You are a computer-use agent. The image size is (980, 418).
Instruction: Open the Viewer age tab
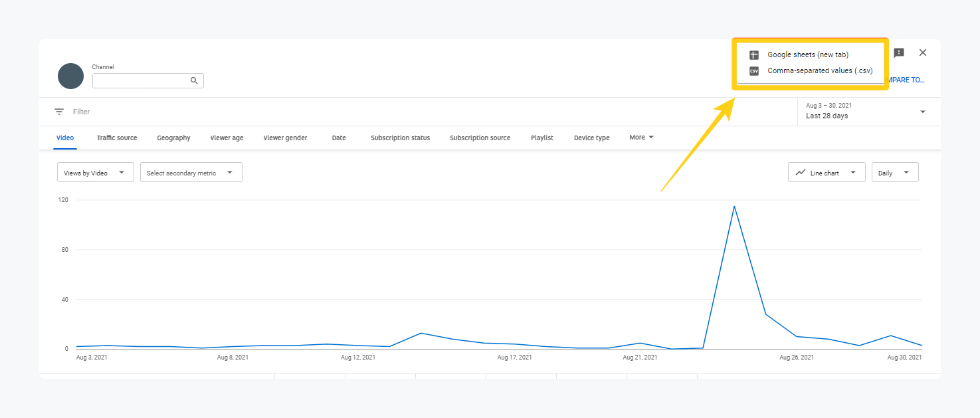coord(227,138)
